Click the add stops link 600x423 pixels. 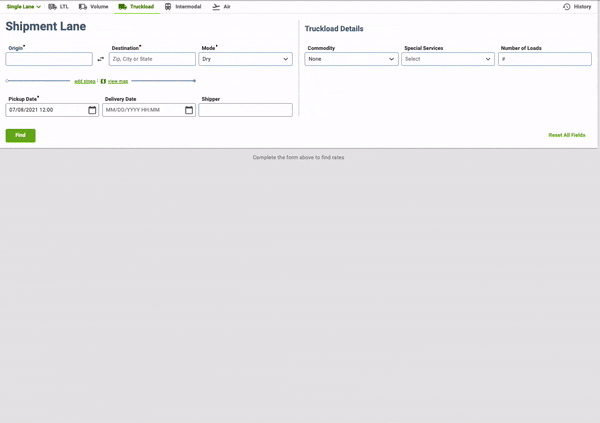85,81
